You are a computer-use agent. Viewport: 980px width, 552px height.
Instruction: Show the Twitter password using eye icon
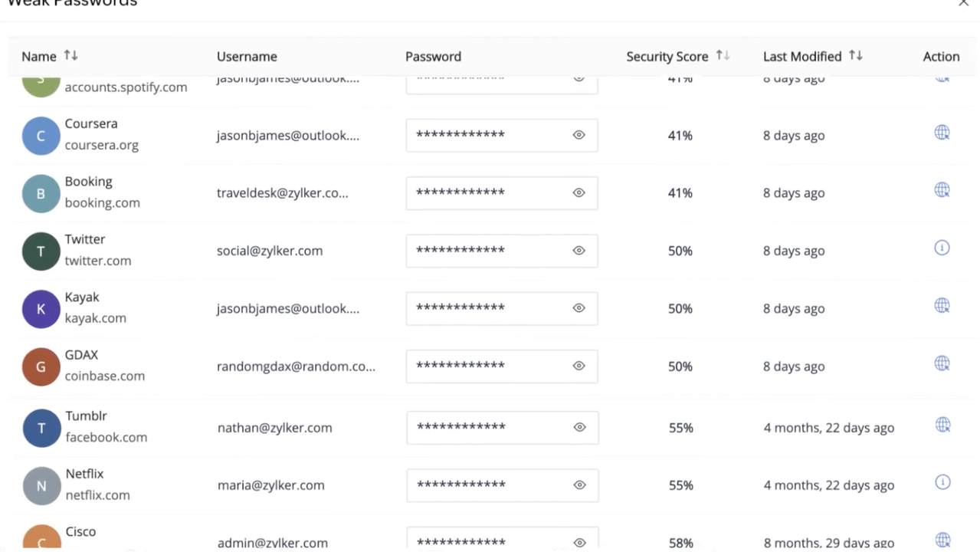coord(578,251)
